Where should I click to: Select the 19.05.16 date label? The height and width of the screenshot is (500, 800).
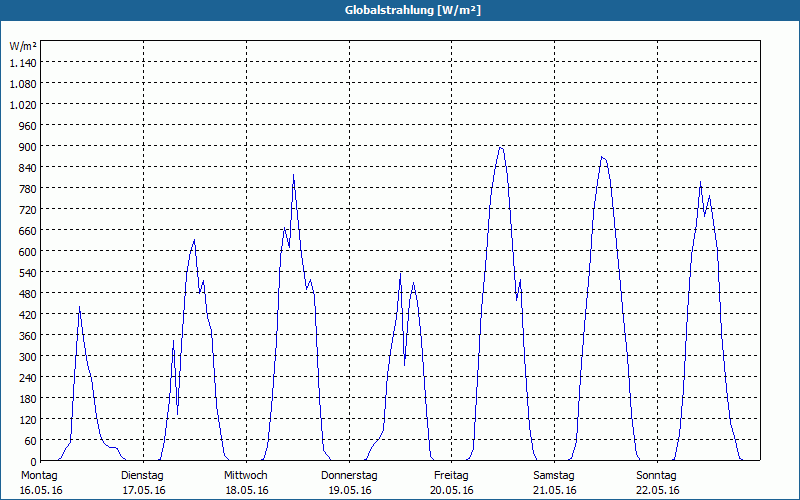tap(350, 490)
